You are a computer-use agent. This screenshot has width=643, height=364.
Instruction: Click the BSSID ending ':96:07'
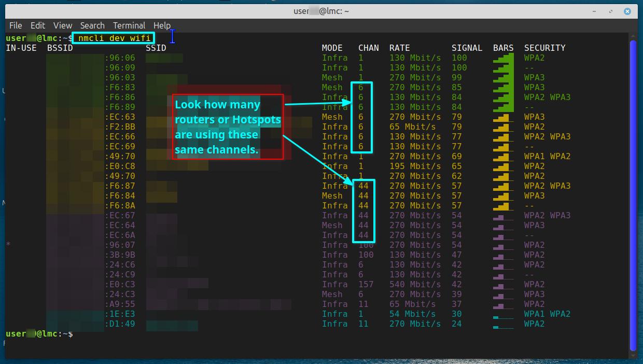(120, 245)
